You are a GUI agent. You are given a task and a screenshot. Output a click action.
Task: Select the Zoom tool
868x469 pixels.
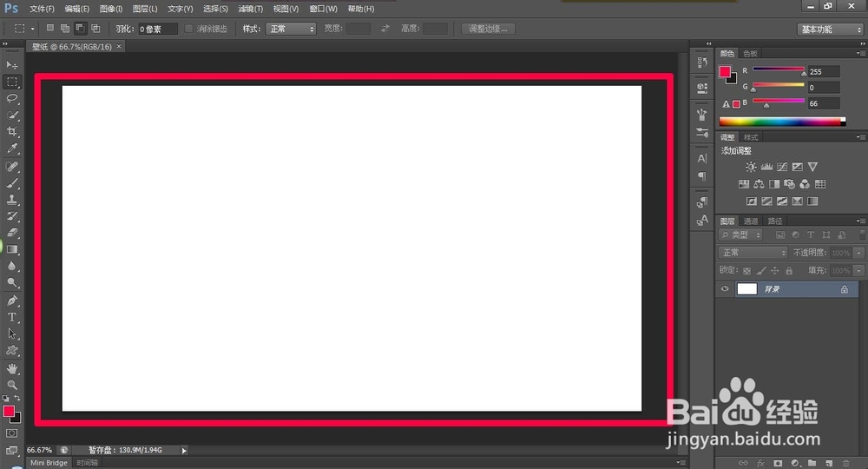(x=11, y=385)
